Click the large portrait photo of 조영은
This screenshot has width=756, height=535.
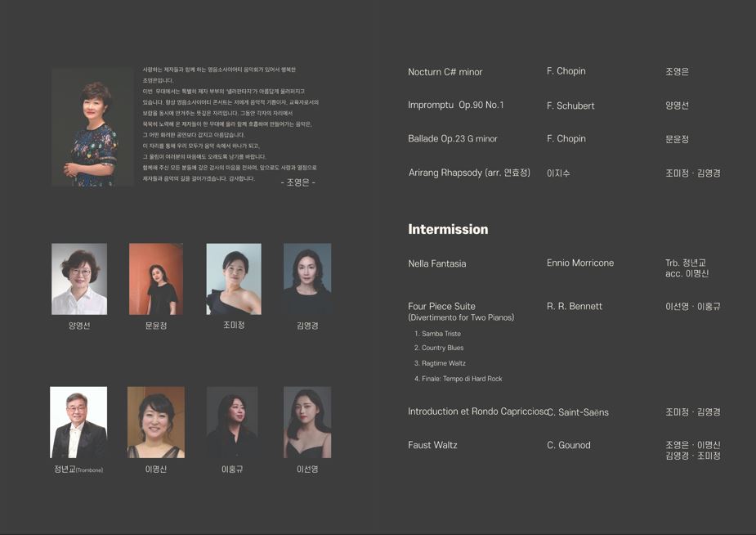[x=92, y=127]
